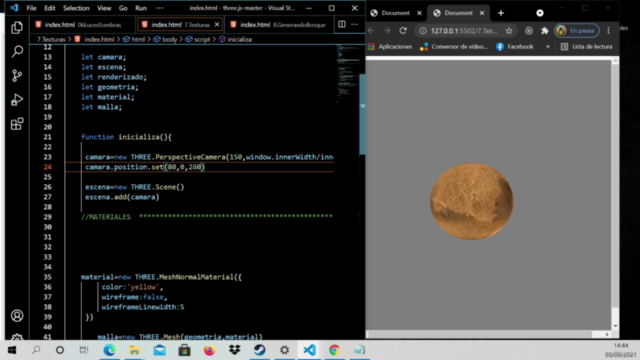
Task: Open Facebook bookmark
Action: [515, 47]
